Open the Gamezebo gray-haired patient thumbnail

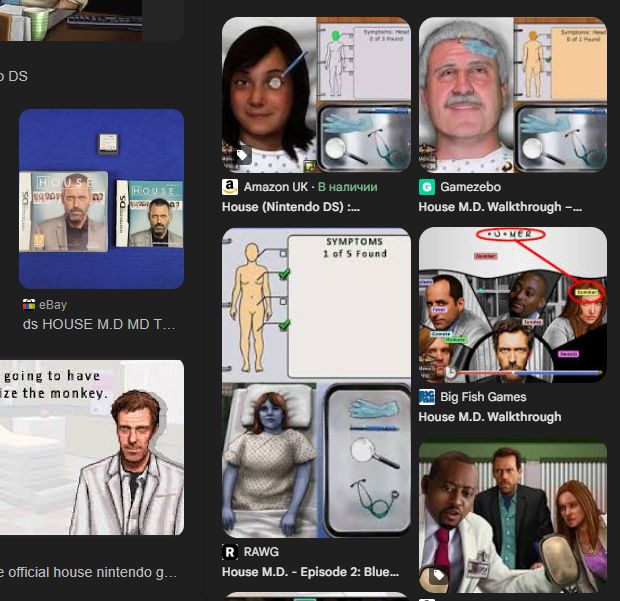tap(513, 95)
